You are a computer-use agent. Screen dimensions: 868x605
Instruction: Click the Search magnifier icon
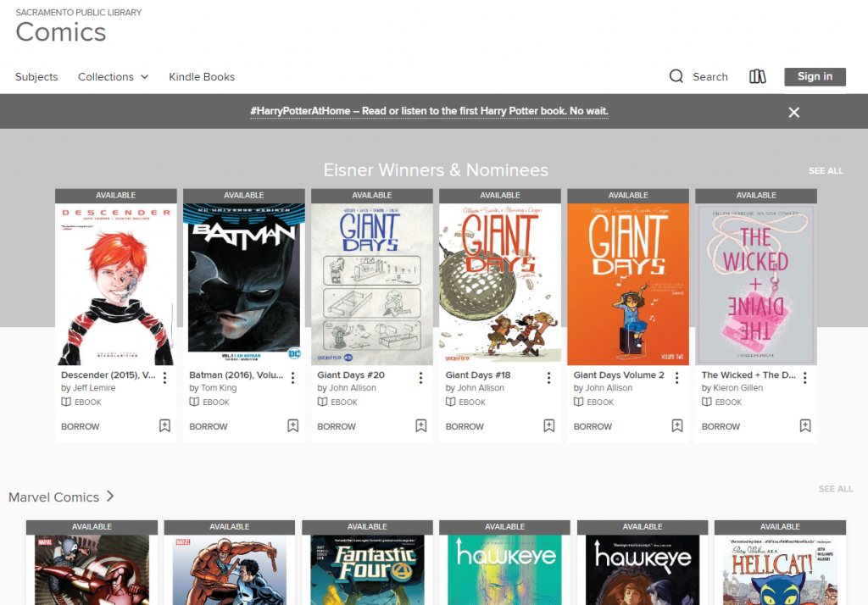676,76
